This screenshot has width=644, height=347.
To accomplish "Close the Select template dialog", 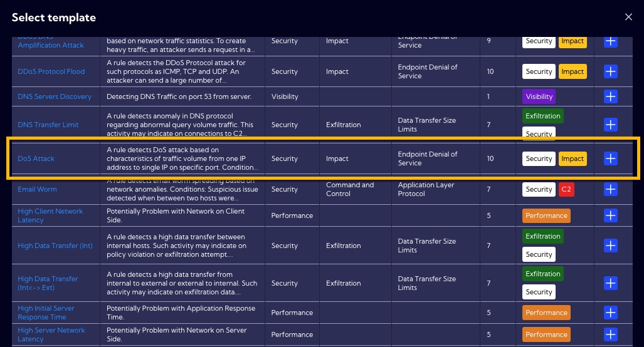I will [628, 17].
